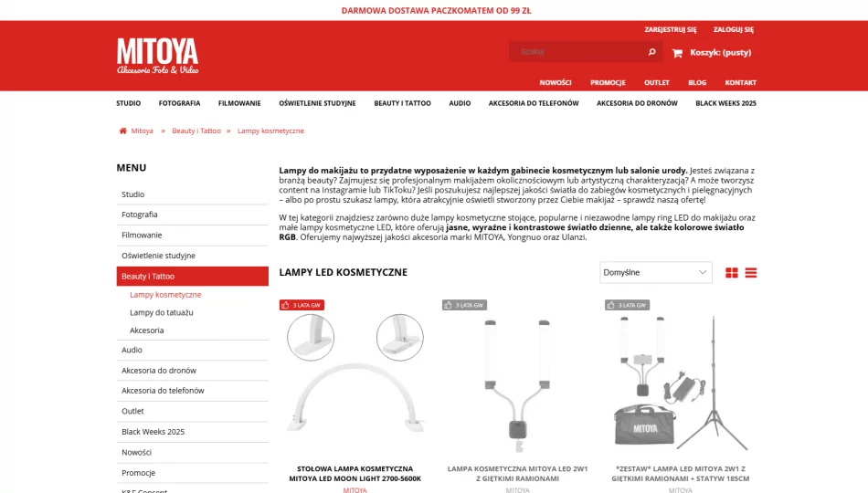868x493 pixels.
Task: Select Black Weeks 2025 in sidebar
Action: pyautogui.click(x=192, y=432)
